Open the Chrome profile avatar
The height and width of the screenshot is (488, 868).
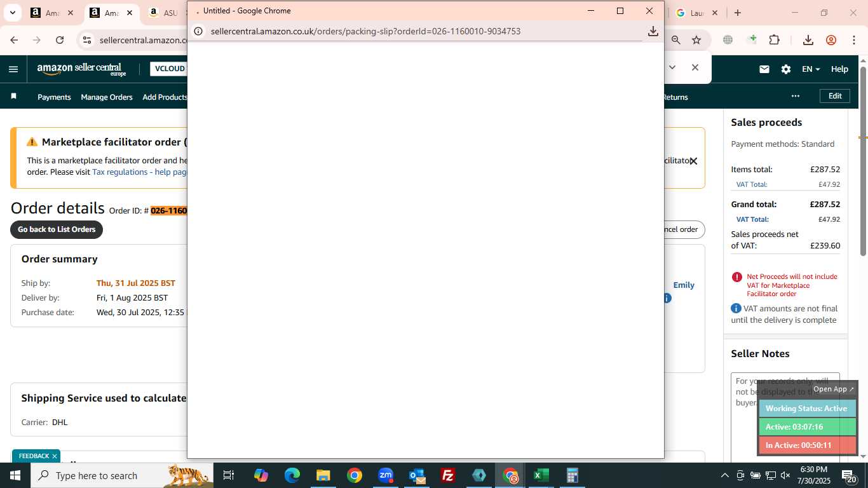pyautogui.click(x=831, y=40)
